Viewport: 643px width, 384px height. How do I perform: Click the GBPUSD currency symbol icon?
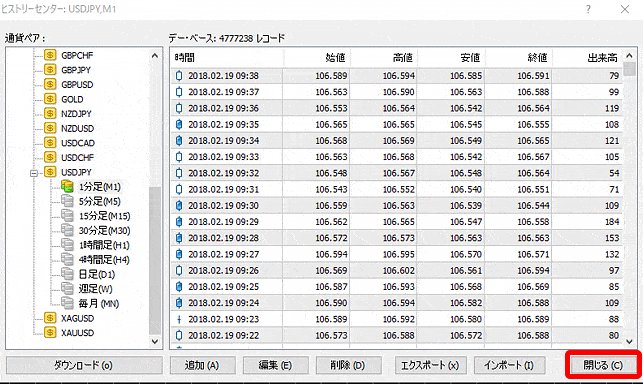click(50, 84)
